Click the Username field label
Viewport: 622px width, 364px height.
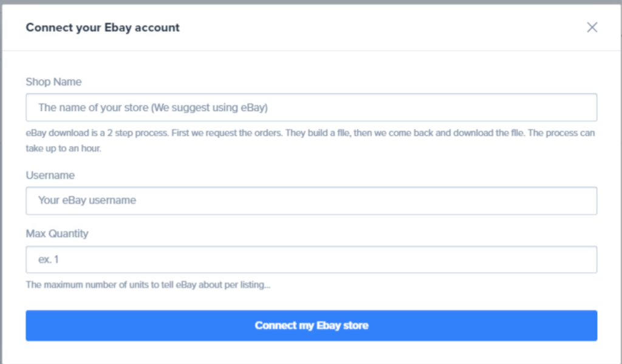50,175
